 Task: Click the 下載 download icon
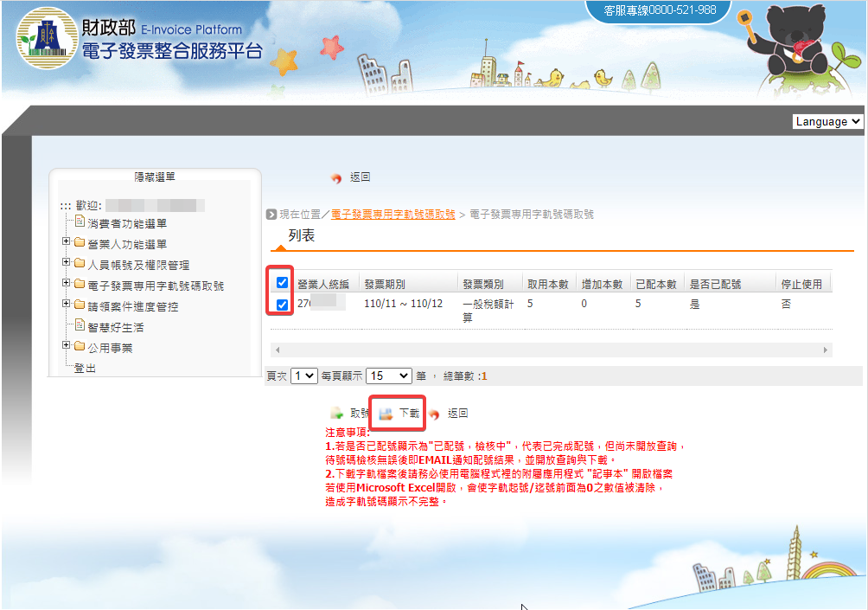[386, 414]
